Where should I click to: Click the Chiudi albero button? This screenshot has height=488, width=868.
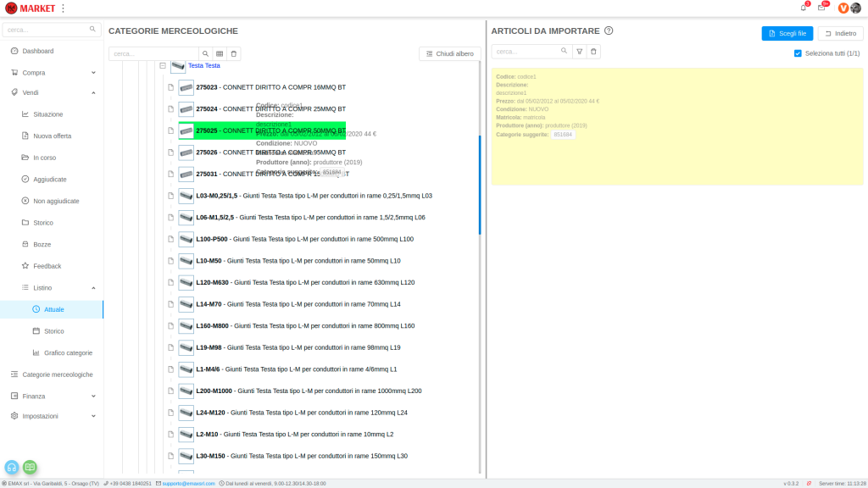point(449,53)
